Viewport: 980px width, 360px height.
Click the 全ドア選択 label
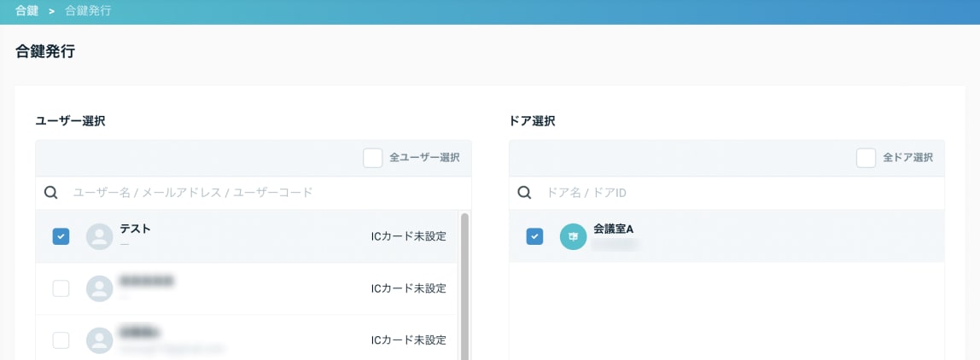tap(908, 158)
